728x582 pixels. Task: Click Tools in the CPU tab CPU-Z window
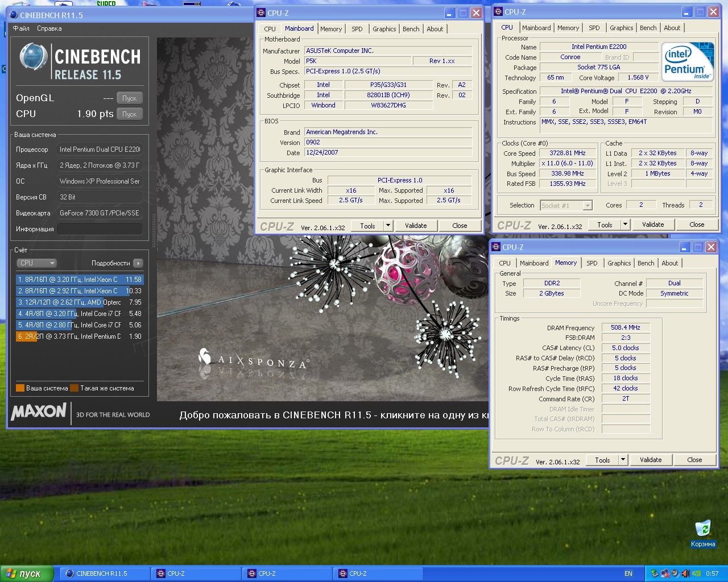coord(605,225)
